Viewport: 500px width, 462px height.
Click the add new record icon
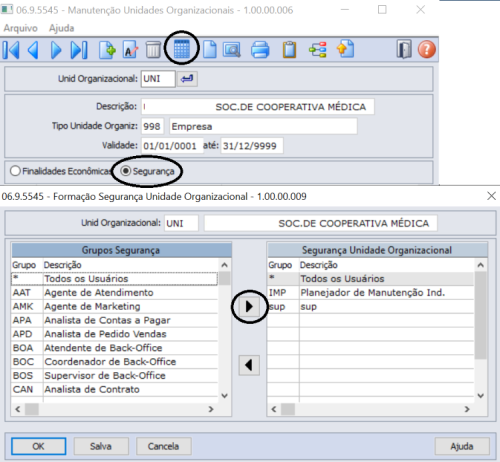107,50
